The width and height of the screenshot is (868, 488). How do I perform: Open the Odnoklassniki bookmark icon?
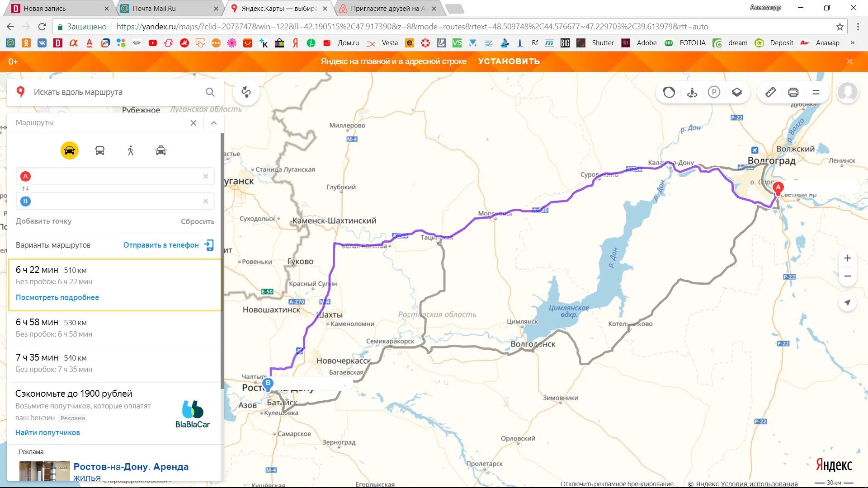[x=26, y=43]
